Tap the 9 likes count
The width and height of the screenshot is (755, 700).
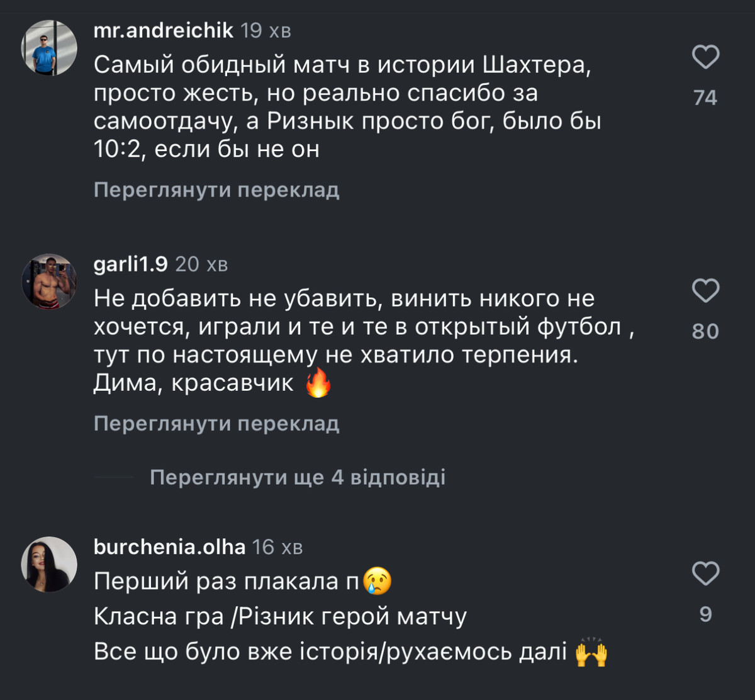click(705, 614)
